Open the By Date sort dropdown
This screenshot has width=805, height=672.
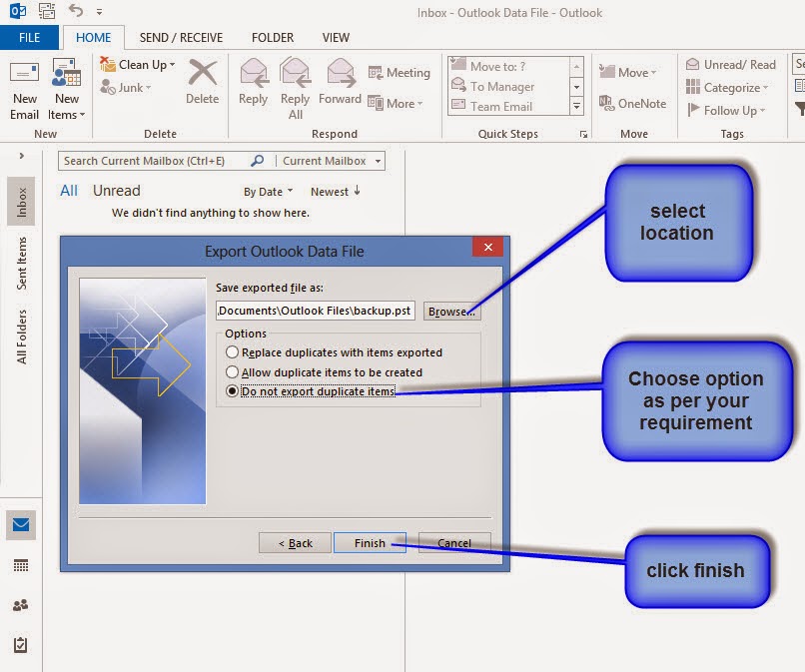point(268,192)
